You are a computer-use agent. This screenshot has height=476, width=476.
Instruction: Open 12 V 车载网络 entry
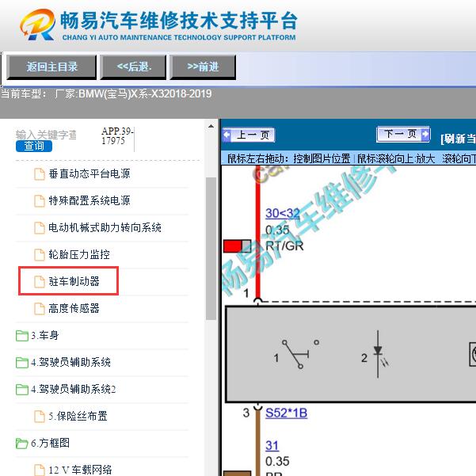tap(80, 470)
